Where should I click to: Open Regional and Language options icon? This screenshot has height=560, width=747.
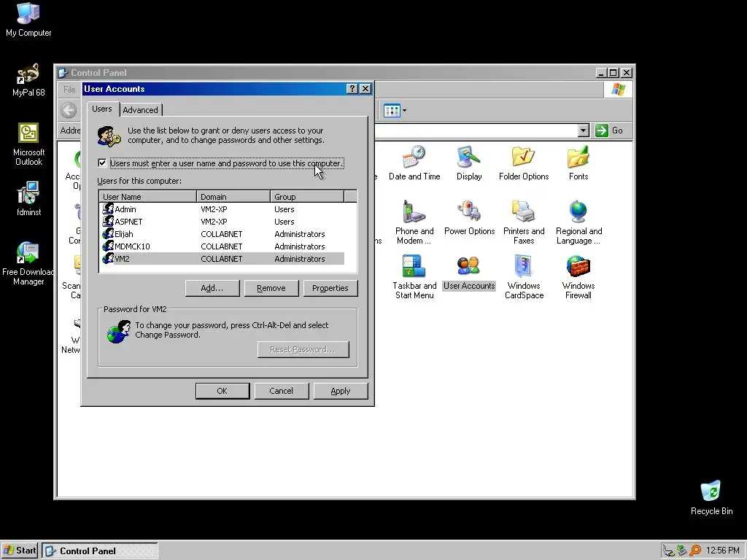pyautogui.click(x=578, y=222)
